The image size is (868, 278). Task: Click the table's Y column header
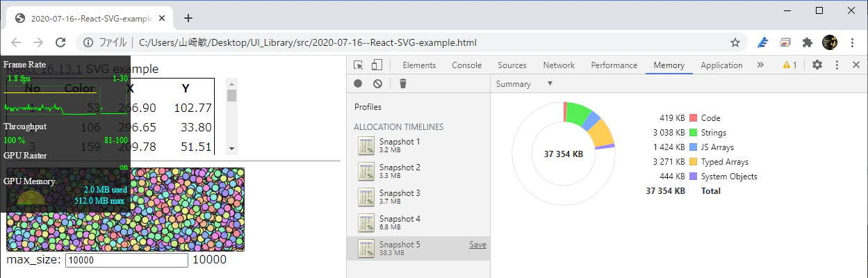pos(186,88)
